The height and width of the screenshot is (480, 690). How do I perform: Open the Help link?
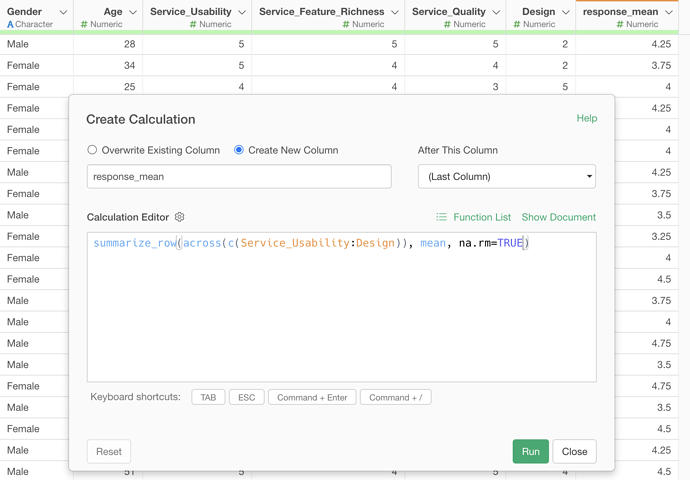pyautogui.click(x=587, y=118)
